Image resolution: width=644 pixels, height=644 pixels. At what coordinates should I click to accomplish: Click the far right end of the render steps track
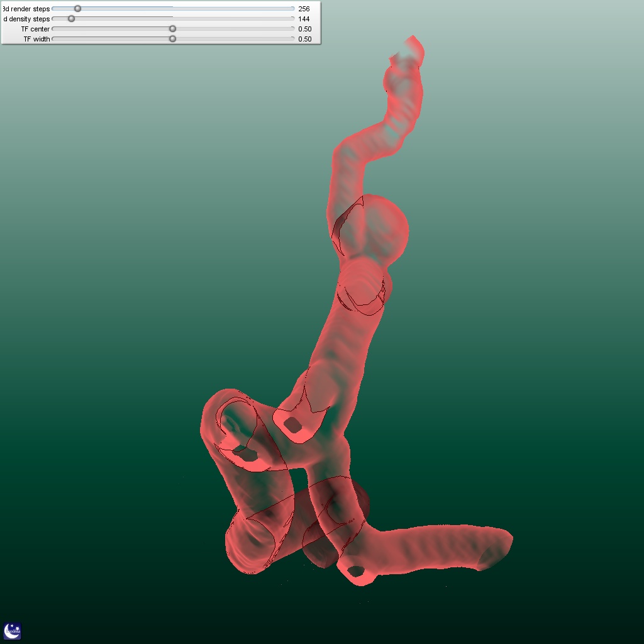(292, 9)
